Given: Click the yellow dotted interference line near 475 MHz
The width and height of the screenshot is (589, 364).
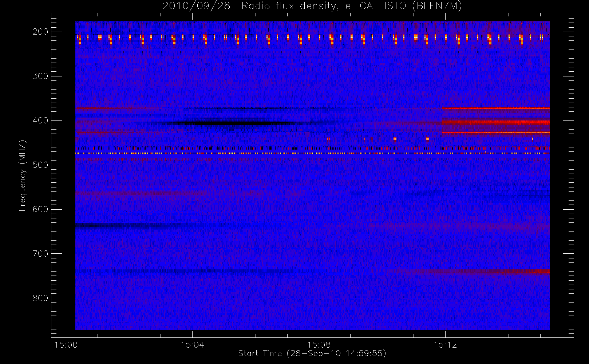Looking at the screenshot, I should pyautogui.click(x=312, y=154).
